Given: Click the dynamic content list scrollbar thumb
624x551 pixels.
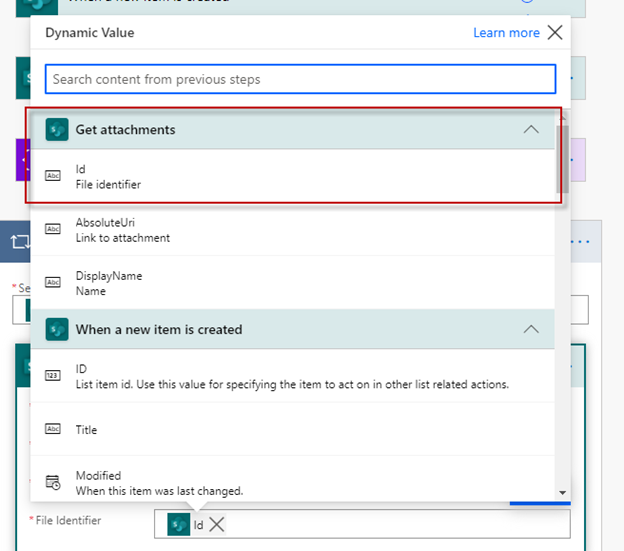Looking at the screenshot, I should coord(562,159).
